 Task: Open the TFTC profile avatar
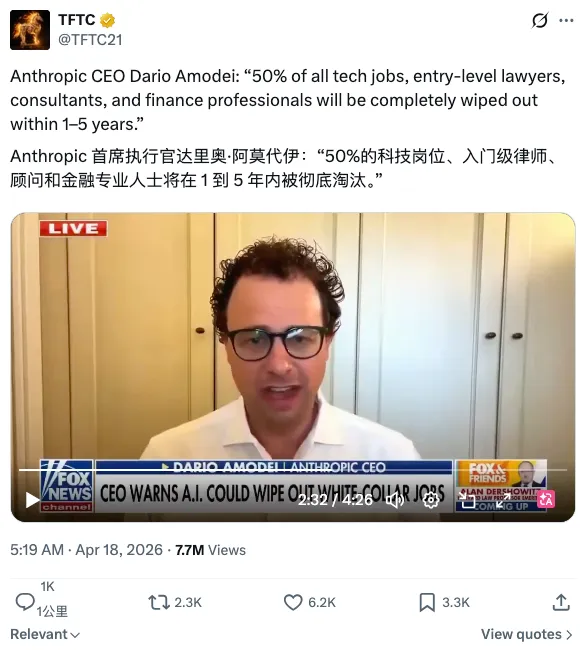pyautogui.click(x=30, y=30)
